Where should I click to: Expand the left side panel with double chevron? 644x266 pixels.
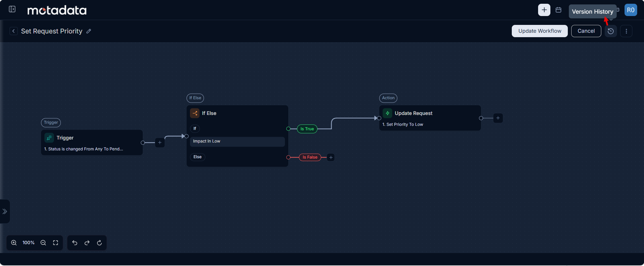5,211
